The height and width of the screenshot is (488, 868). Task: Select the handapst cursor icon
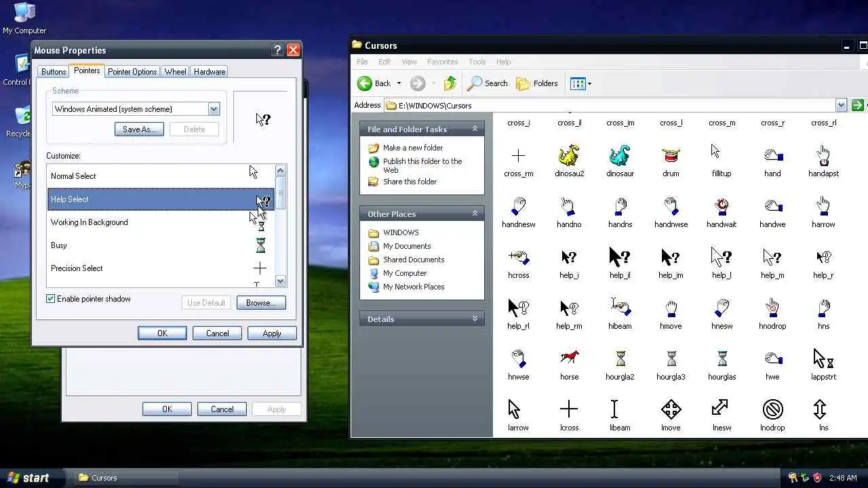pyautogui.click(x=823, y=156)
